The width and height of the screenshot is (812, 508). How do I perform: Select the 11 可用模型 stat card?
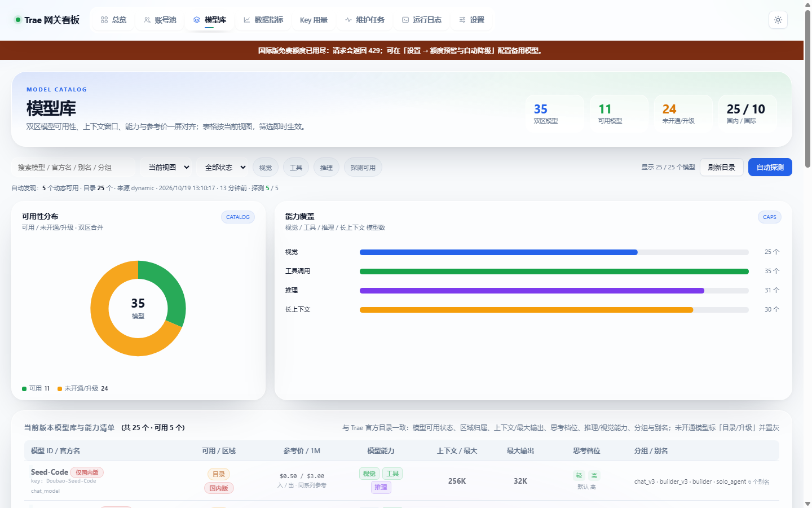click(x=619, y=113)
